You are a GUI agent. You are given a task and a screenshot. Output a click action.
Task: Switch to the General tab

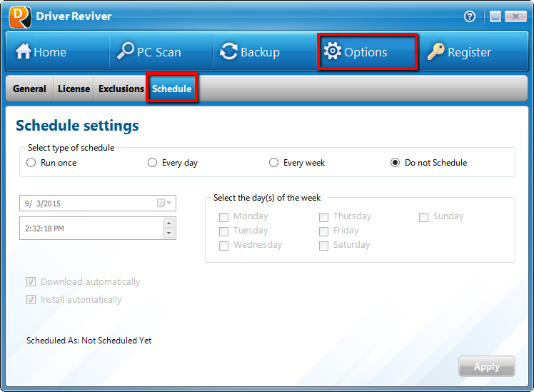pos(29,89)
